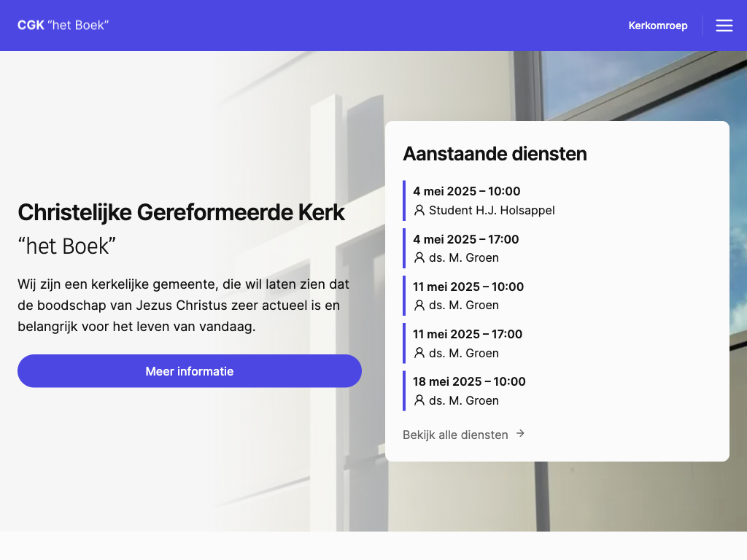Click person icon under 11 mei 17:00 service

pyautogui.click(x=419, y=353)
